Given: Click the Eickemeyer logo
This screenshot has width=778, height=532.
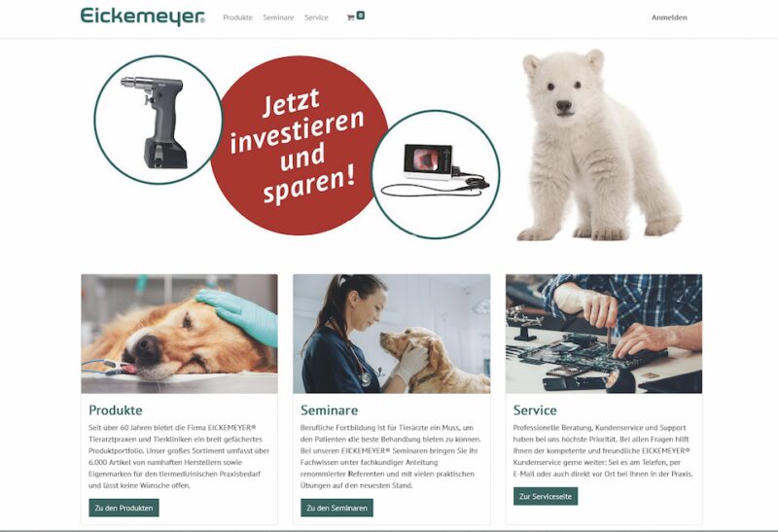Looking at the screenshot, I should click(x=143, y=17).
